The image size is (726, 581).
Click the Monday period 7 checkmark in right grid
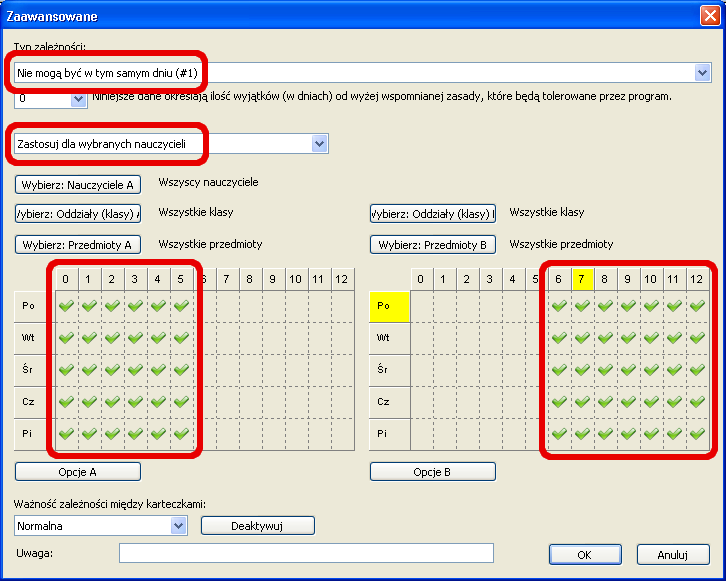[582, 307]
